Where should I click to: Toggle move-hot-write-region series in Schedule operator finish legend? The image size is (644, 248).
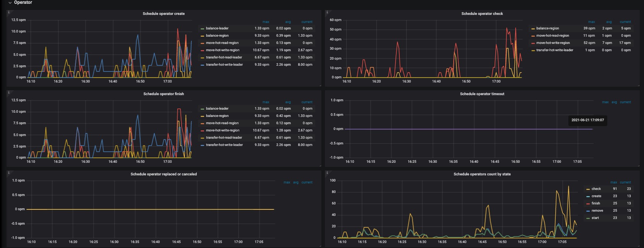[222, 130]
